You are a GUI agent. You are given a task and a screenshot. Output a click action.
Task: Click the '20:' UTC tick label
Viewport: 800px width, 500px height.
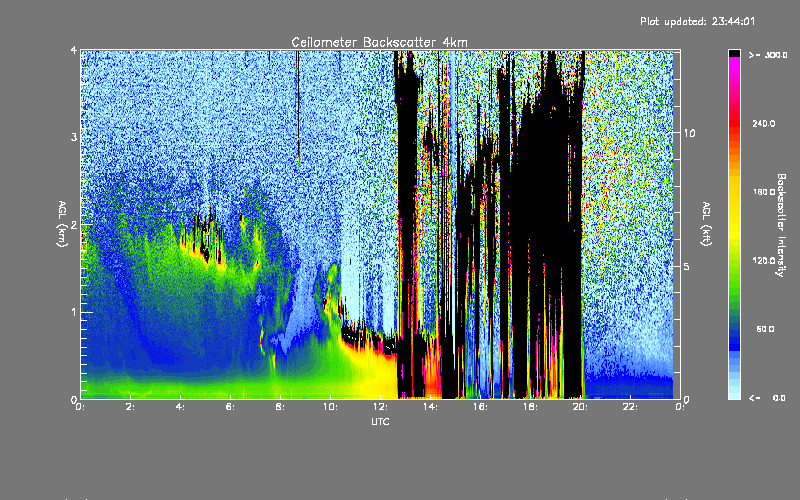(580, 407)
